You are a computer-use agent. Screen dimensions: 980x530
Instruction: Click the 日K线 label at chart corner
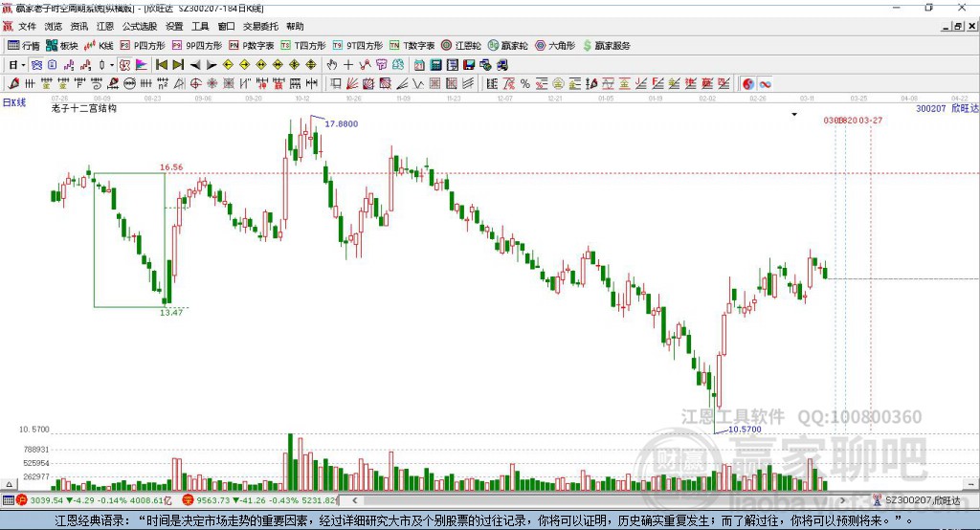[14, 102]
